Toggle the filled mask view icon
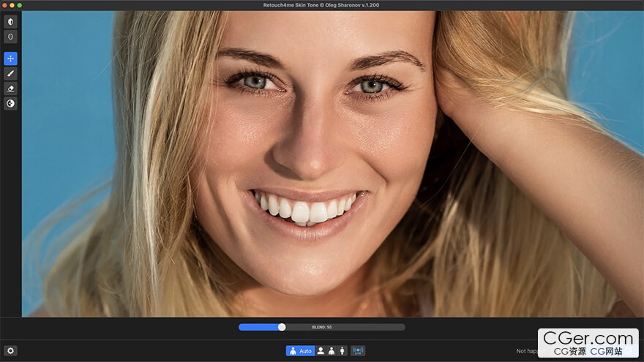 pyautogui.click(x=10, y=22)
